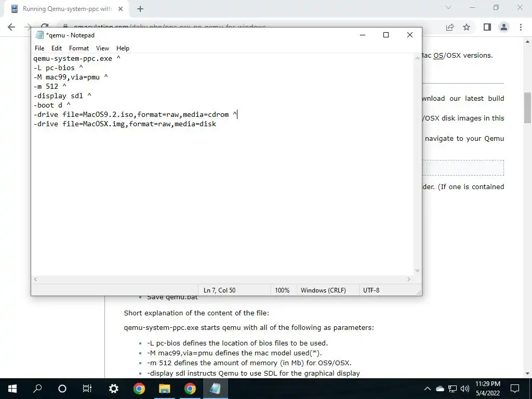Open the Help menu in Notepad
532x399 pixels.
point(123,48)
